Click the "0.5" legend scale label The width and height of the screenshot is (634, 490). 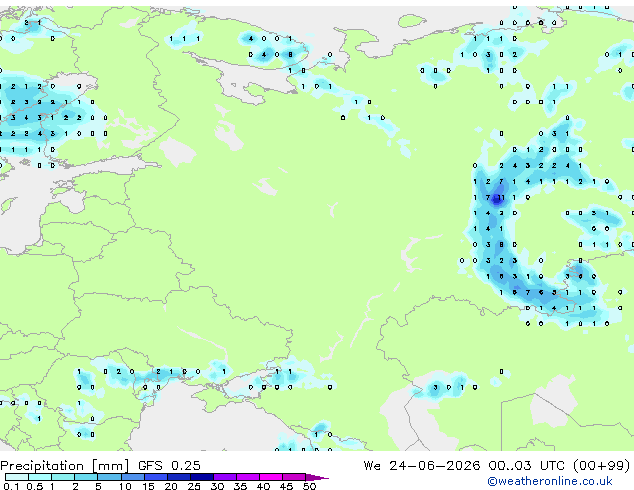(x=34, y=486)
